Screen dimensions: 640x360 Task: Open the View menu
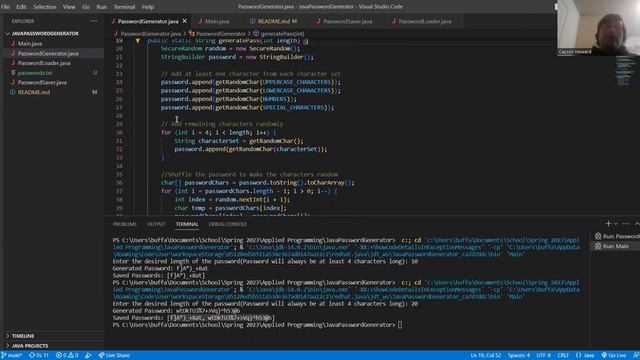pyautogui.click(x=69, y=7)
